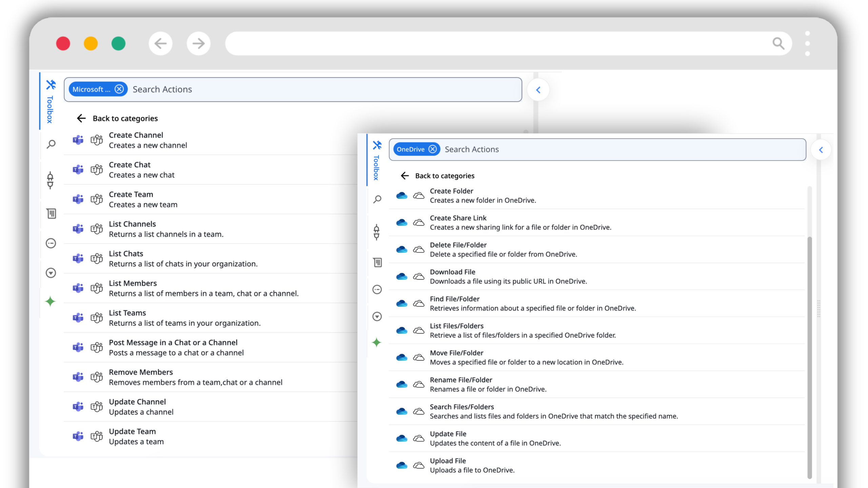Click plug connector icon in OneDrive panel sidebar
Screen dimensions: 868x488
376,232
